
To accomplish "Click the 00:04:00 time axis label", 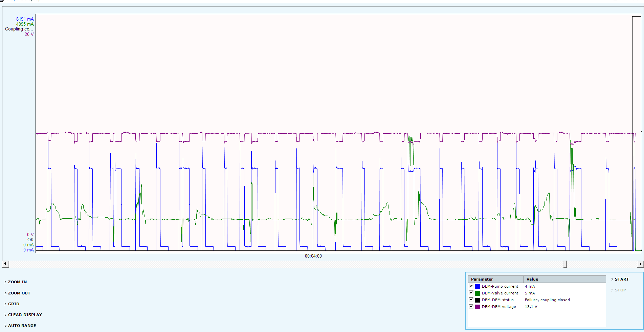I will tap(313, 256).
